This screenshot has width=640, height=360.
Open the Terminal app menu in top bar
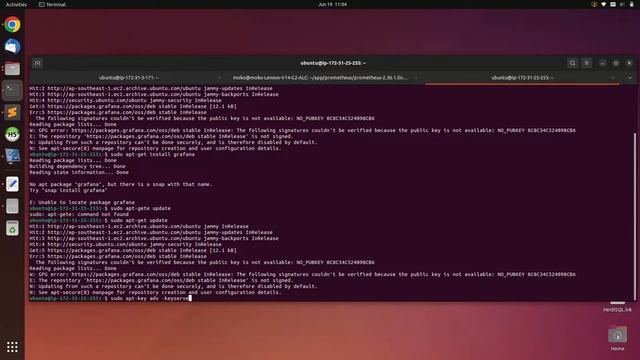(52, 4)
